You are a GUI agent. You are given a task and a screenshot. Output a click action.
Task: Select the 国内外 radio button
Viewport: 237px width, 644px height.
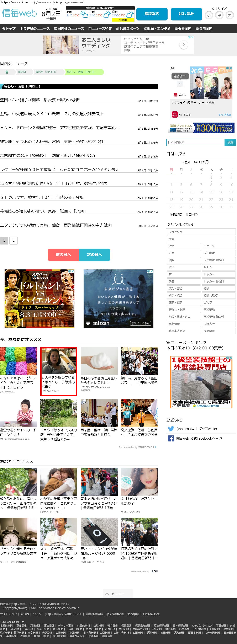187,215
